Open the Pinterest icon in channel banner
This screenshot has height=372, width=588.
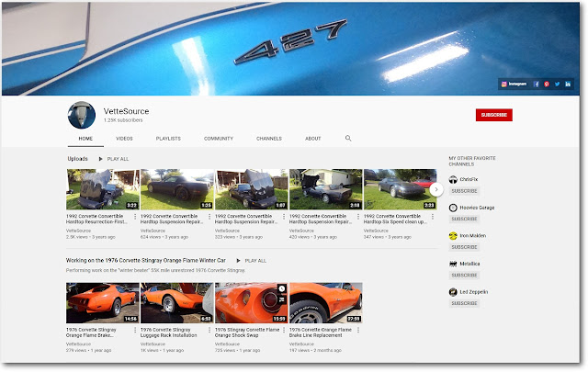(547, 84)
